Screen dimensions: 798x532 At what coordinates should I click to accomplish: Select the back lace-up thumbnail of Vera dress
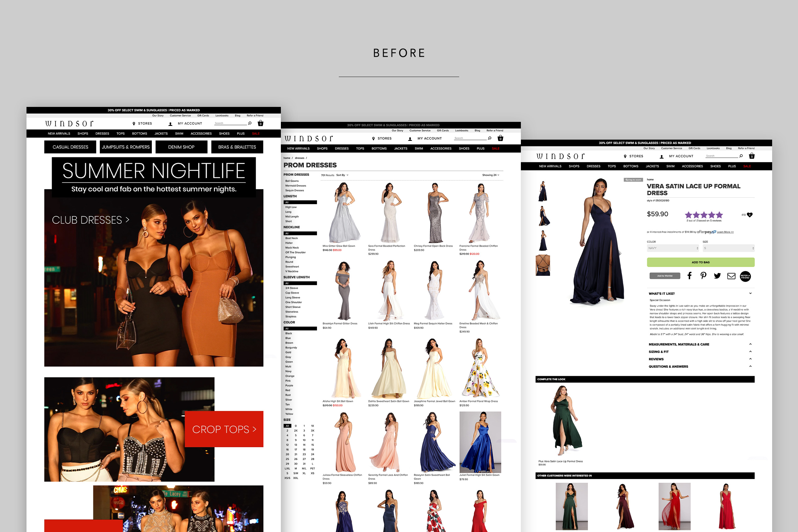coord(543,265)
